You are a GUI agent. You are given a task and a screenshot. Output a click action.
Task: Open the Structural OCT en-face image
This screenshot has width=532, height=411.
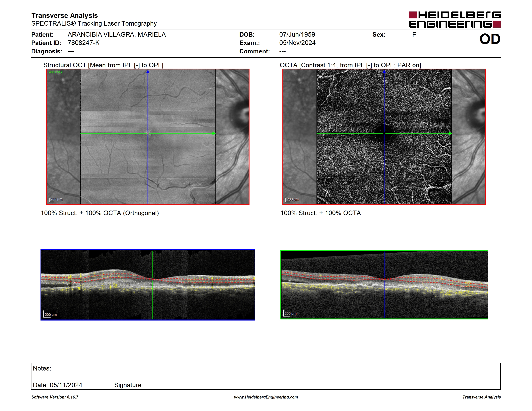[x=148, y=137]
